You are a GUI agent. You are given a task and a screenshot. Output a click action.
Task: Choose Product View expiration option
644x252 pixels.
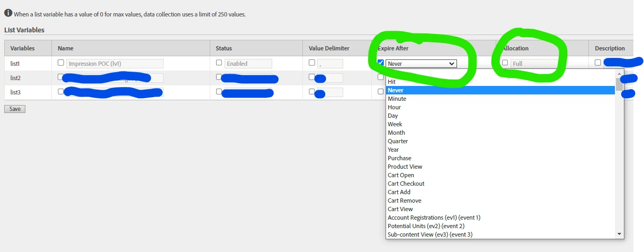click(500, 167)
